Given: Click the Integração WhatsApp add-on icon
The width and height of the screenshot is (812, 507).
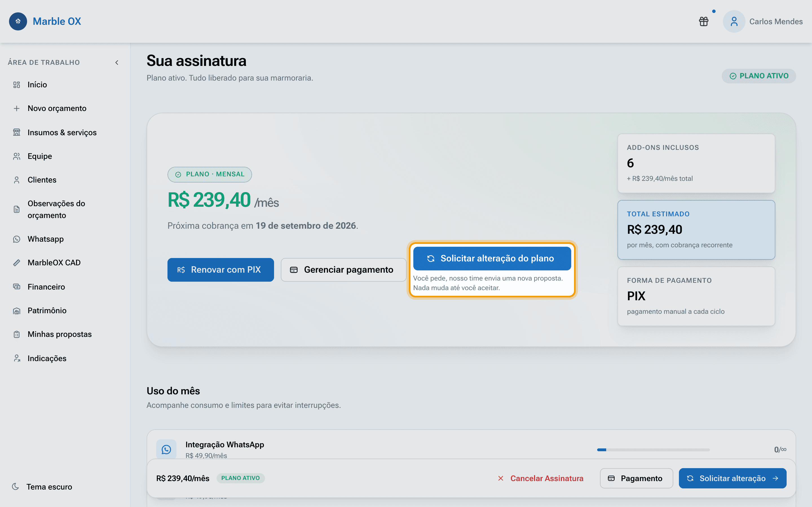Looking at the screenshot, I should (166, 449).
